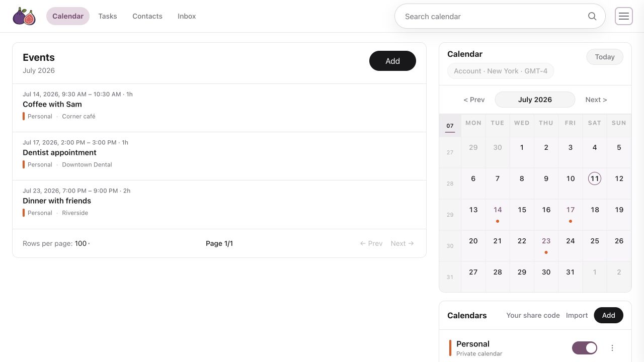This screenshot has height=362, width=644.
Task: Open the July 2026 month picker
Action: point(535,100)
